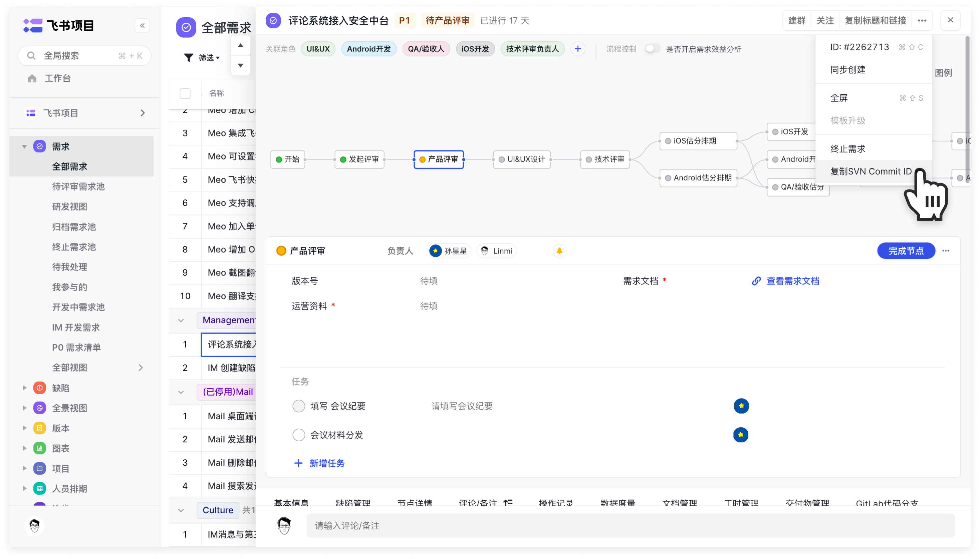Open the 图表 green chart icon

point(40,448)
